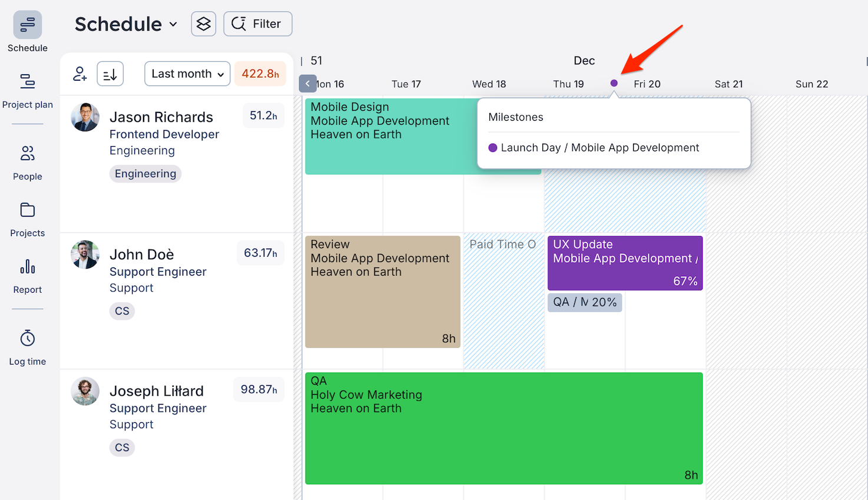
Task: Click John Doe's avatar photo
Action: [x=85, y=254]
